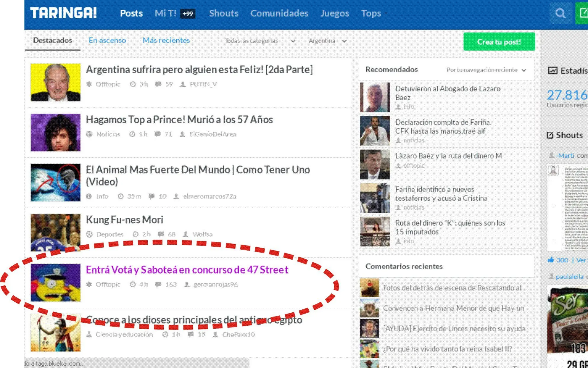This screenshot has height=368, width=588.
Task: Open post Conoce a los dioses principales
Action: (194, 320)
